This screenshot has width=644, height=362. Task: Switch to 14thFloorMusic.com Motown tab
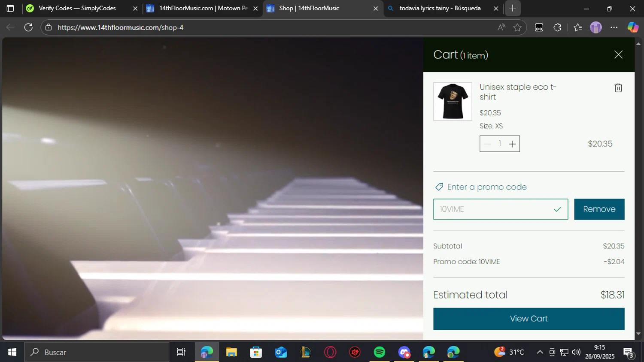pyautogui.click(x=202, y=8)
